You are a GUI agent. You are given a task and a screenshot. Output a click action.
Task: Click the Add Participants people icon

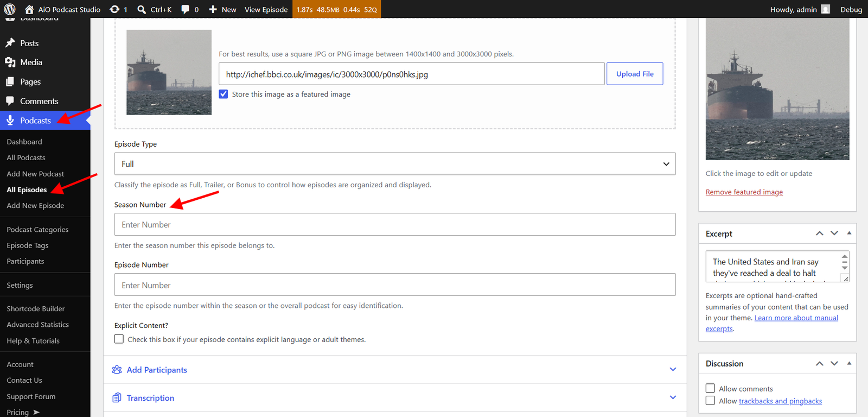117,370
